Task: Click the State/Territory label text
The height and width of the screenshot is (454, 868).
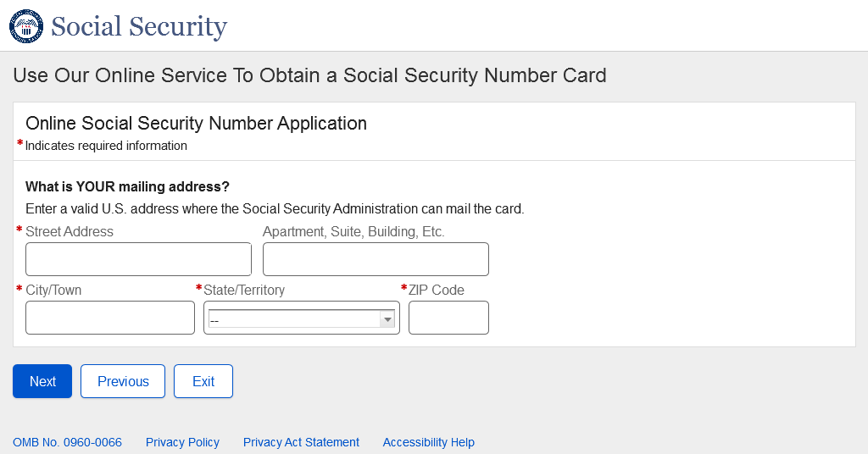Action: [244, 290]
